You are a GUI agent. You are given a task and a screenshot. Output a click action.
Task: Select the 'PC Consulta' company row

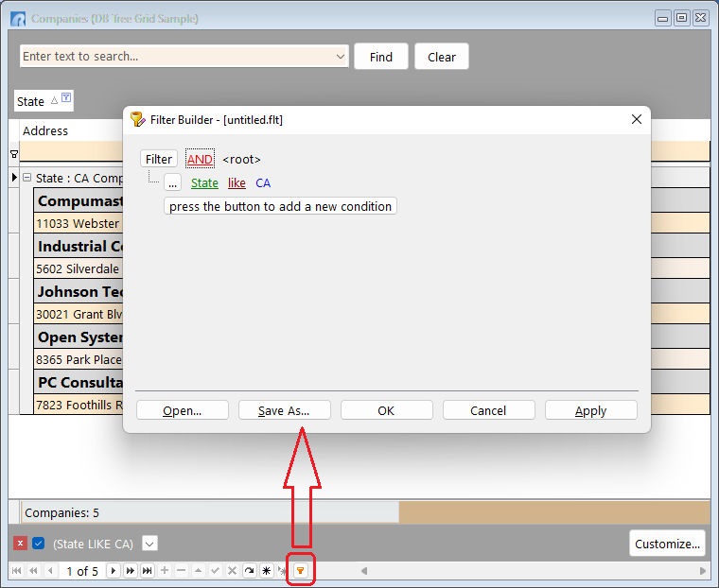(79, 382)
